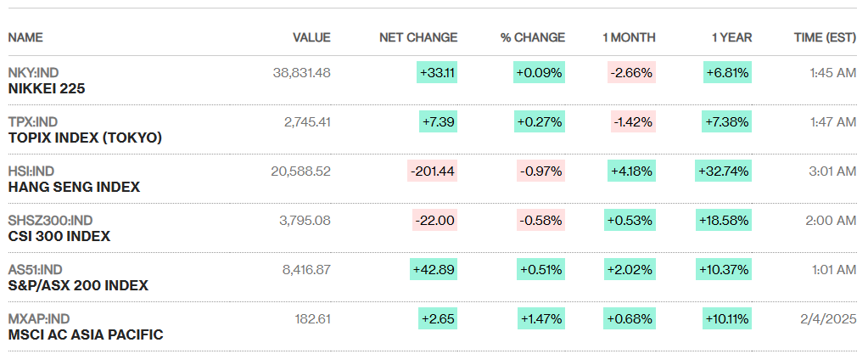Viewport: 868px width, 354px height.
Task: Click the 1 YEAR column header
Action: pos(731,37)
